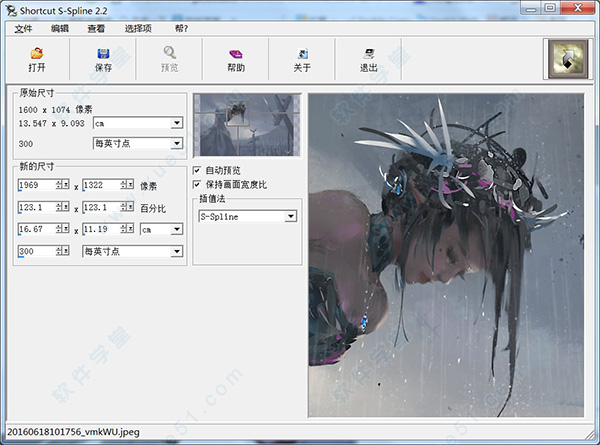Open the 编辑 menu
Image resolution: width=600 pixels, height=445 pixels.
(x=60, y=28)
